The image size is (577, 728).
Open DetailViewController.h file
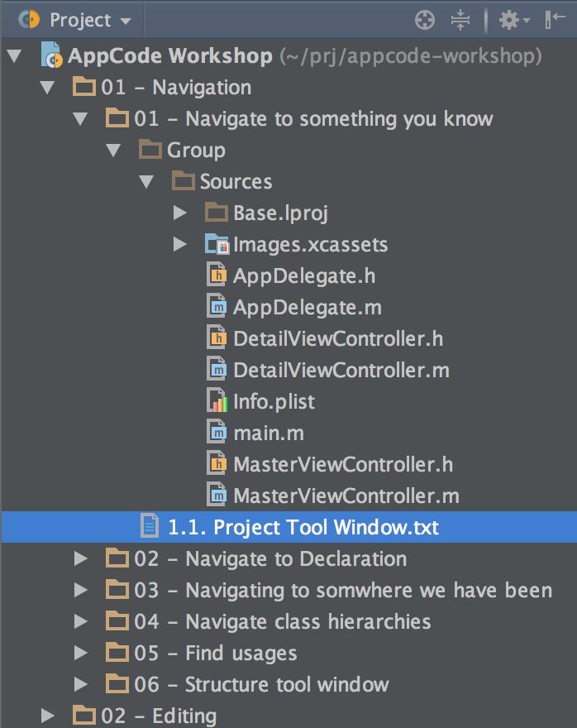[x=338, y=339]
